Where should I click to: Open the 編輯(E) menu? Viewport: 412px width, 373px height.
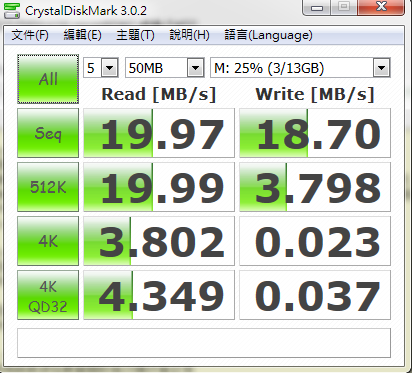click(x=82, y=35)
